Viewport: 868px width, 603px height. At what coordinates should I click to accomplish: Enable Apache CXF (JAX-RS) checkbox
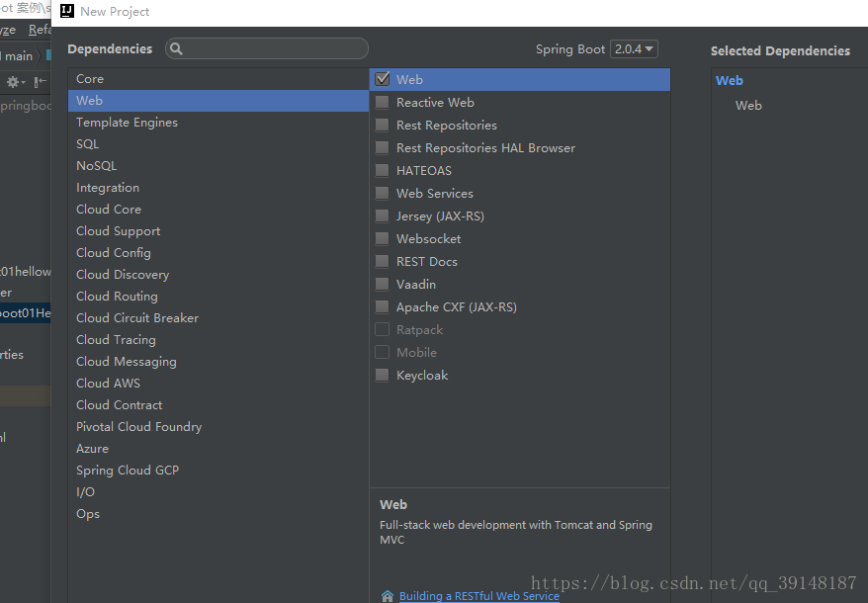[x=382, y=306]
